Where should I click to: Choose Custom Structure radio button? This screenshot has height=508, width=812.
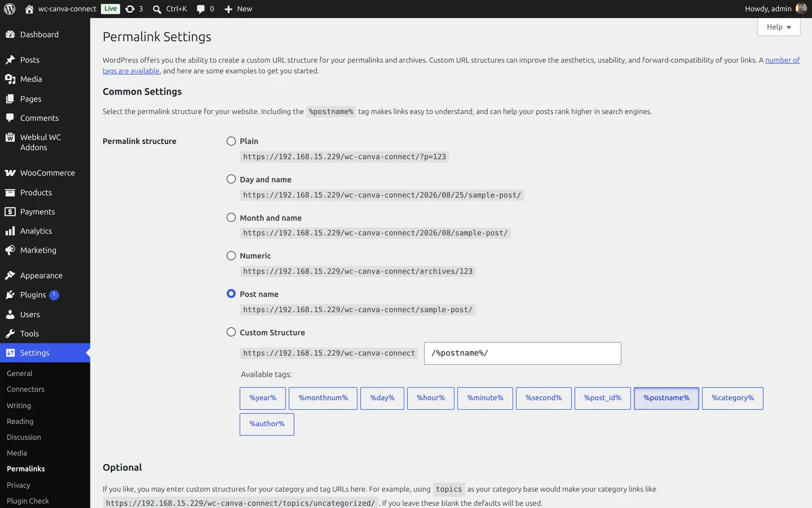point(231,332)
